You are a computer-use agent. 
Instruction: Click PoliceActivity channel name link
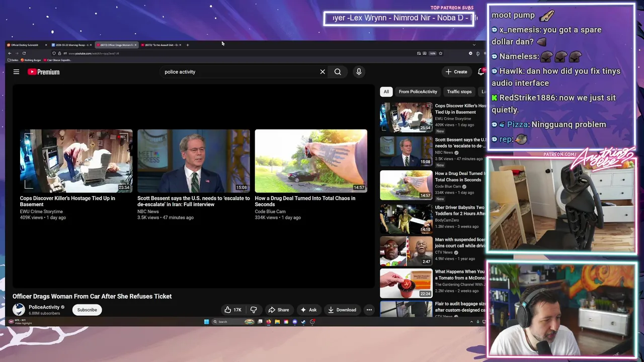tap(44, 307)
